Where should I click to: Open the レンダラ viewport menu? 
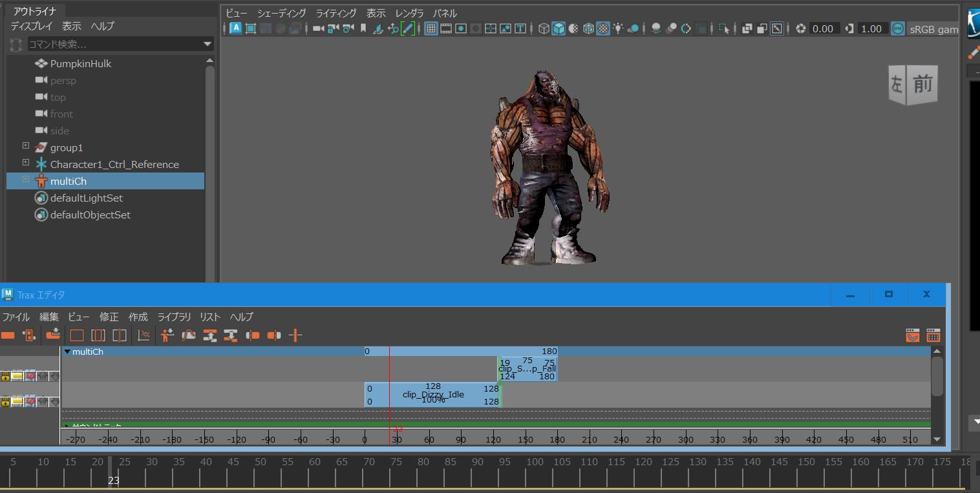[409, 13]
